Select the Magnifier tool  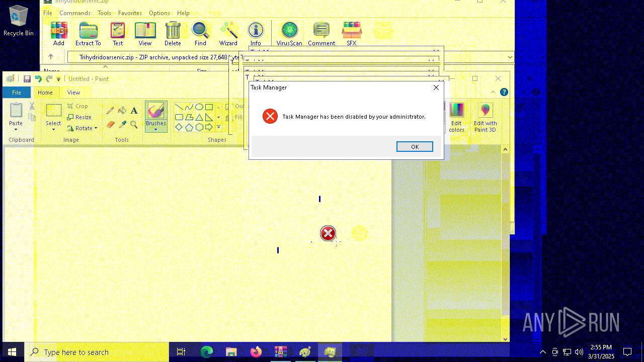pyautogui.click(x=134, y=124)
